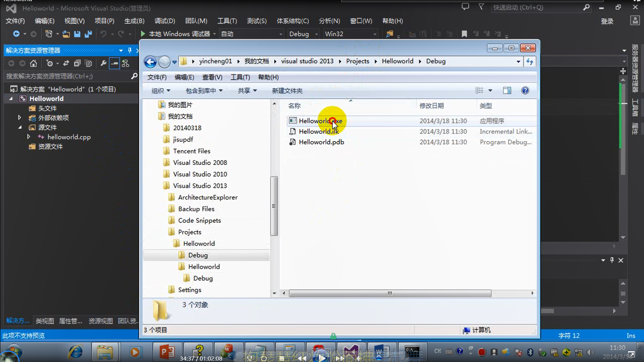Toggle the preview pane button

click(507, 90)
